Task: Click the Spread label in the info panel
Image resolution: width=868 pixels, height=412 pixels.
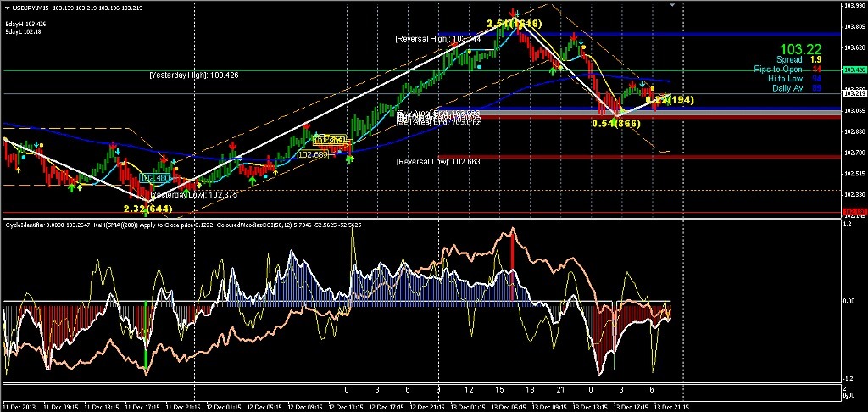Action: [789, 59]
